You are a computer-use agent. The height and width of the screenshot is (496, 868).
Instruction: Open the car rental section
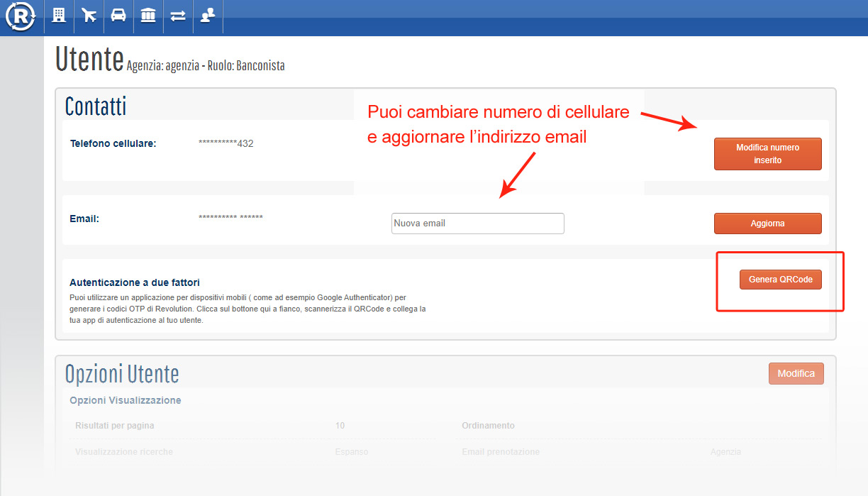pyautogui.click(x=118, y=16)
